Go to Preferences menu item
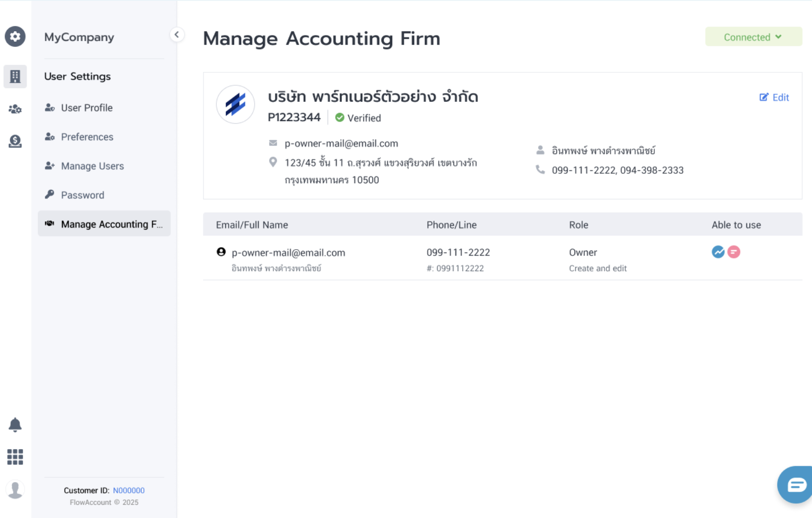 pos(87,137)
